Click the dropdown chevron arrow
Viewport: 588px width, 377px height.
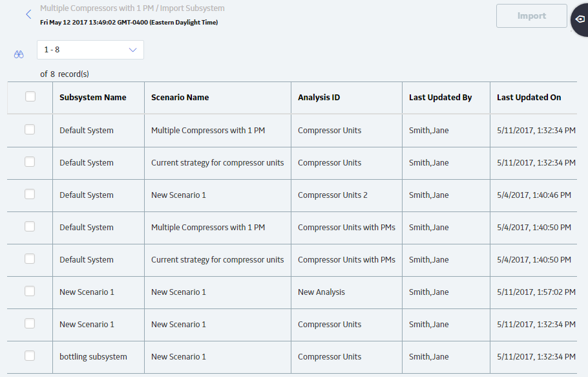pyautogui.click(x=132, y=50)
